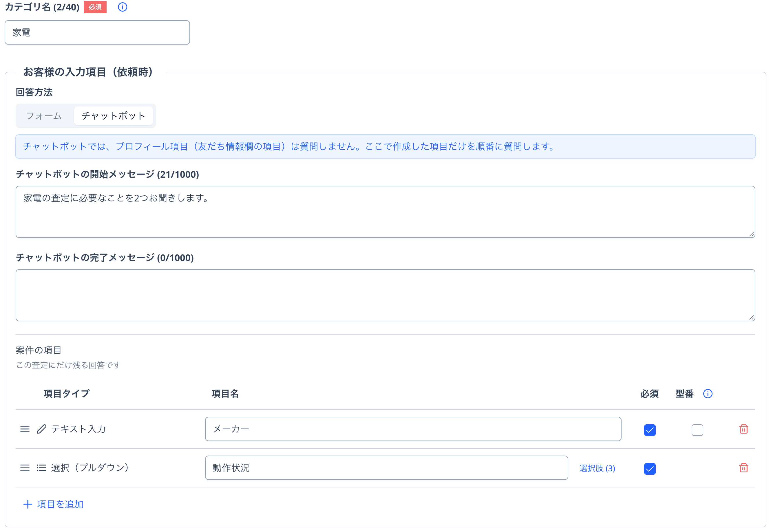The image size is (771, 532).
Task: Click the 選択（プルダウン） type label
Action: pos(90,468)
